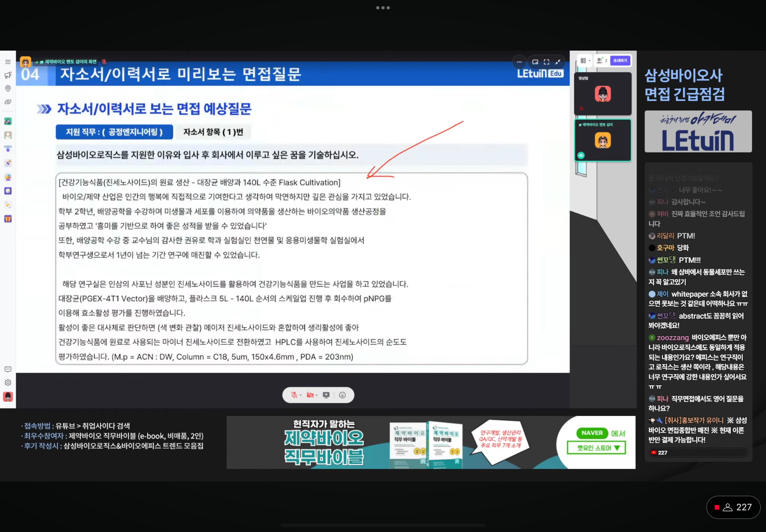Open the megaphone announcements icon
The image size is (766, 532).
(8, 75)
